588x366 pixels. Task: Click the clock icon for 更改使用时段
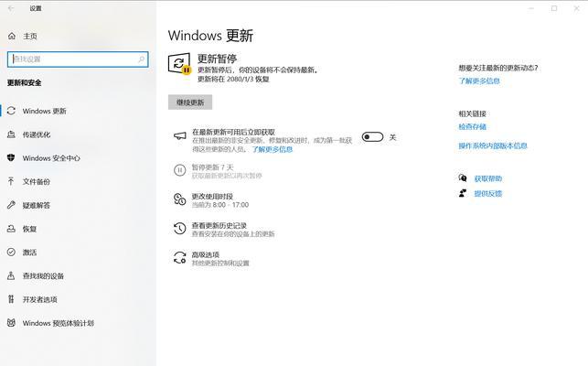coord(179,199)
